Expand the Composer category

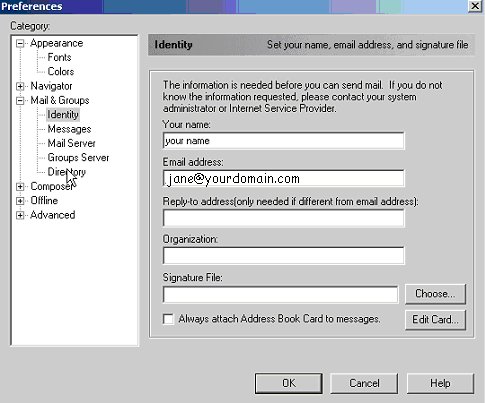20,187
